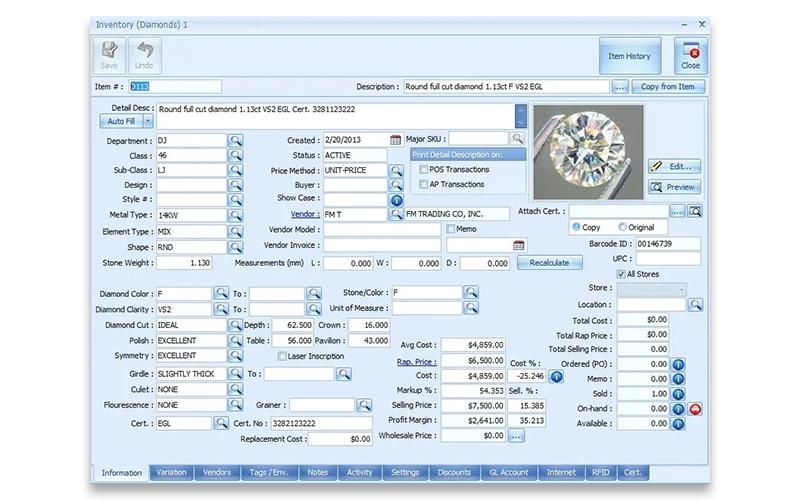The image size is (800, 500).
Task: Click the Item # input field
Action: click(x=176, y=87)
